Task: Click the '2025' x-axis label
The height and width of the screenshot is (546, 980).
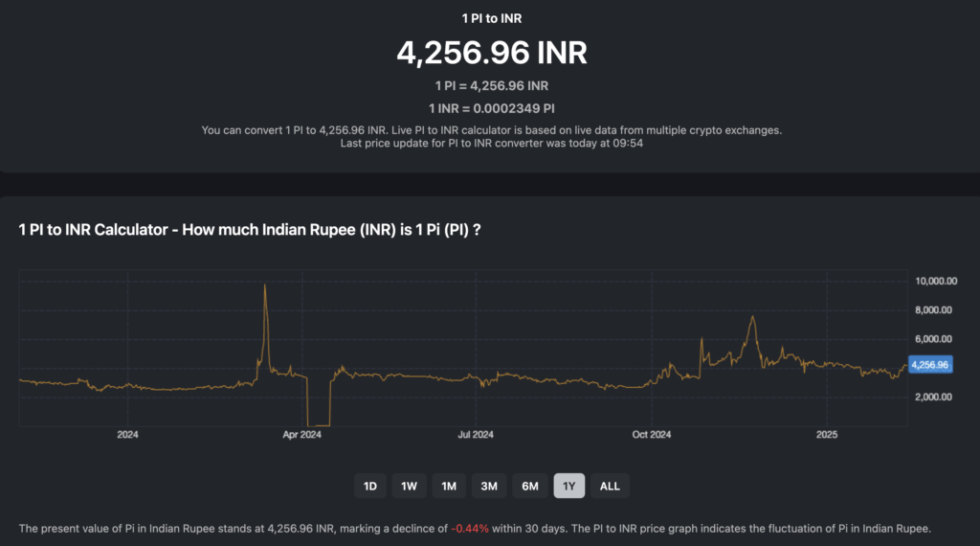Action: point(827,435)
